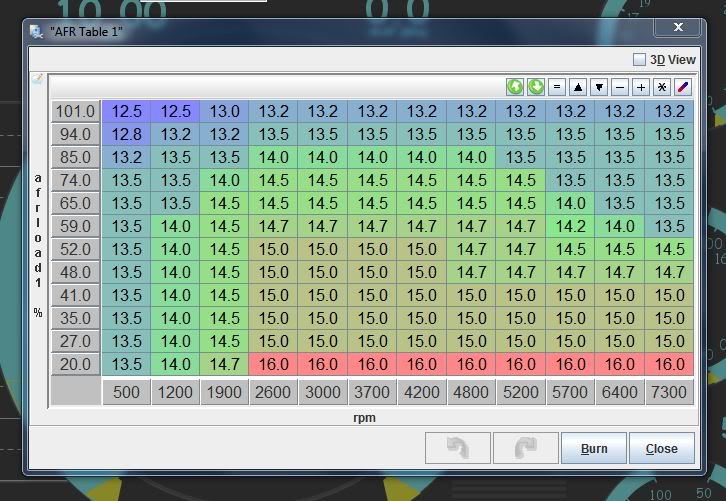Click the green down arrow toolbar icon
The height and width of the screenshot is (501, 726).
pyautogui.click(x=536, y=87)
